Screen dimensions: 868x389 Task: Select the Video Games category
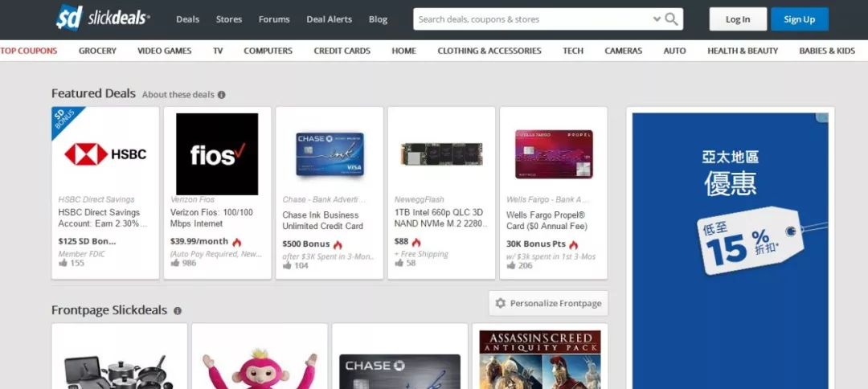[x=165, y=51]
